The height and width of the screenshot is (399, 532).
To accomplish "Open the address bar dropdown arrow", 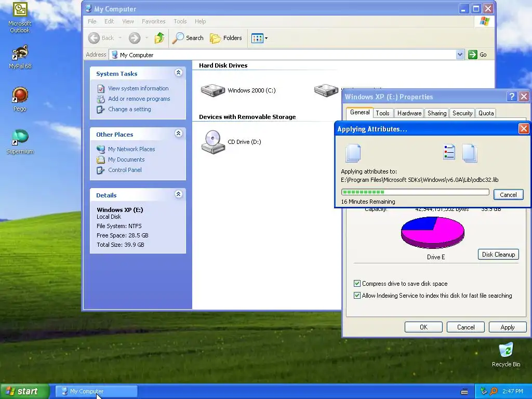I will (x=460, y=54).
